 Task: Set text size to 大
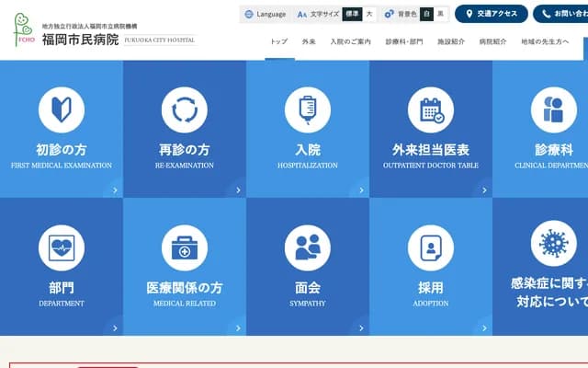(369, 14)
